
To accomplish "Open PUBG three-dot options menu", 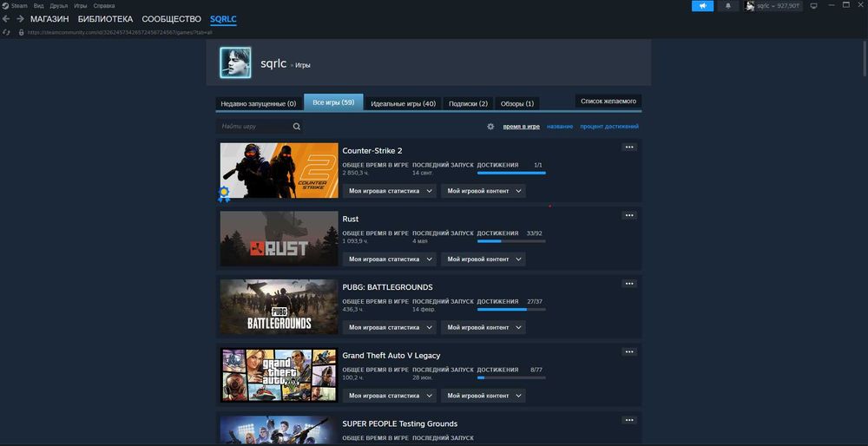I will pyautogui.click(x=629, y=284).
